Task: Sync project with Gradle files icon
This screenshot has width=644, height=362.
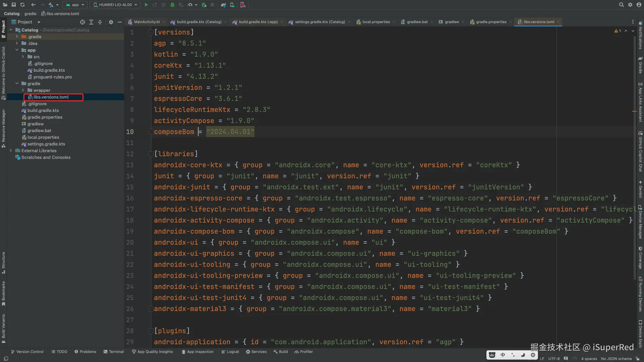Action: click(x=223, y=5)
